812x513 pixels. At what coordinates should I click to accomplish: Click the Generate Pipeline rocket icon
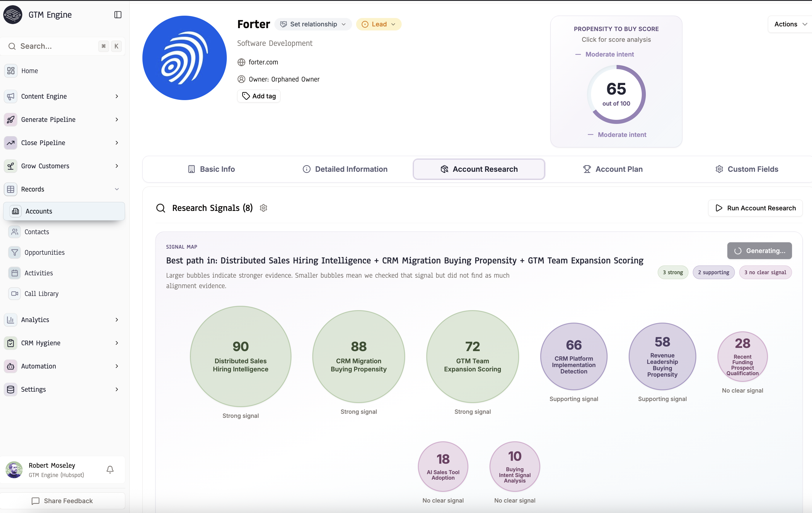(11, 120)
